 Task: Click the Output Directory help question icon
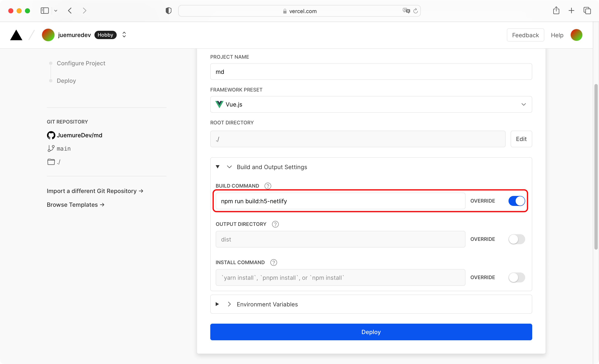pyautogui.click(x=275, y=224)
